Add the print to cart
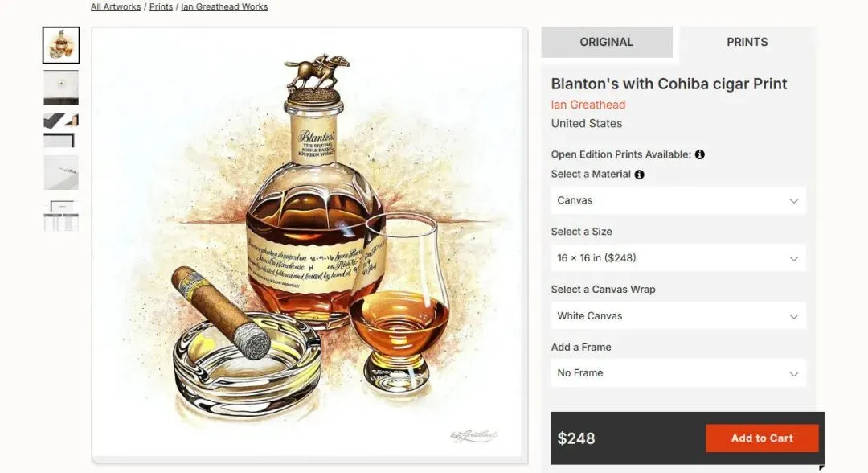The width and height of the screenshot is (868, 473). [762, 438]
